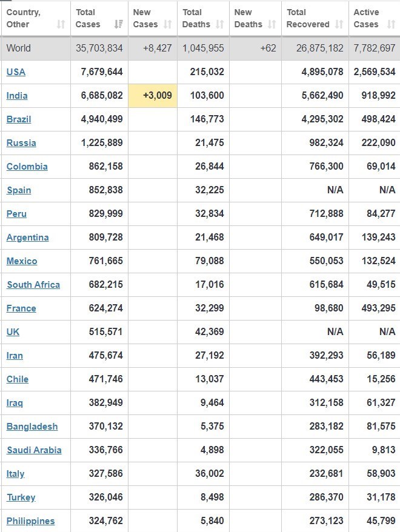Screen dimensions: 400x532
Task: Click the Active Cases header text
Action: point(366,18)
